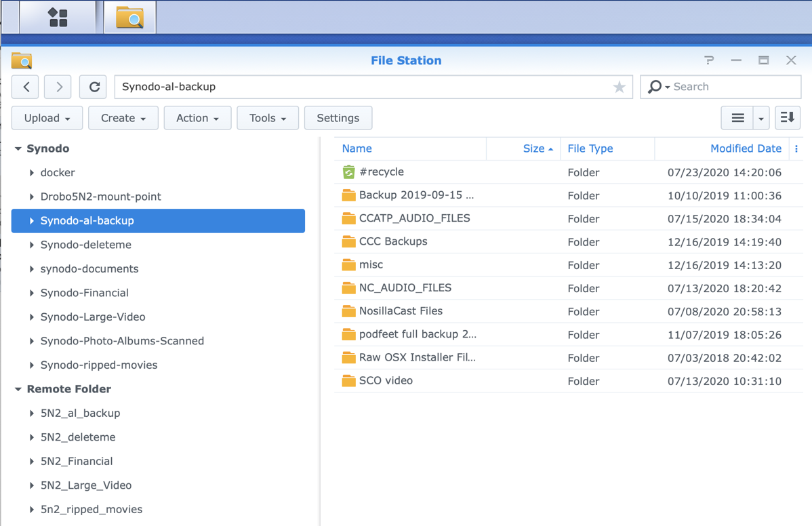Click the File Station taskbar icon
The width and height of the screenshot is (812, 526).
129,18
